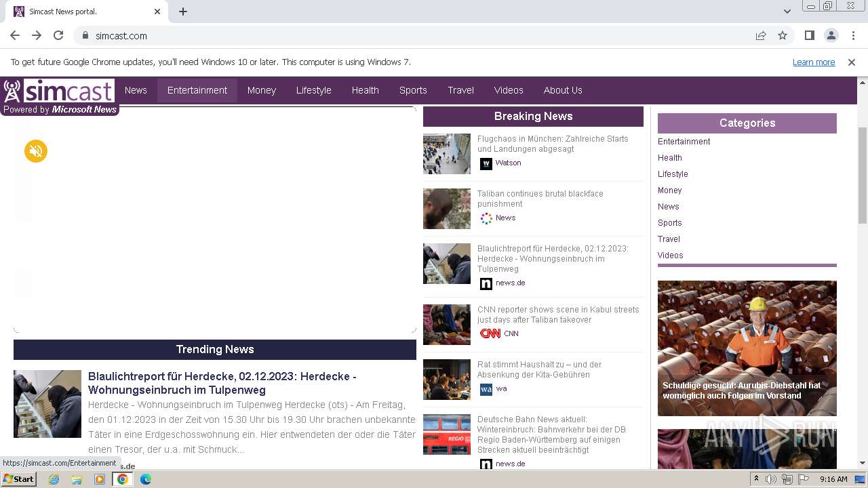
Task: Select Entertainment in Categories list
Action: (x=684, y=142)
